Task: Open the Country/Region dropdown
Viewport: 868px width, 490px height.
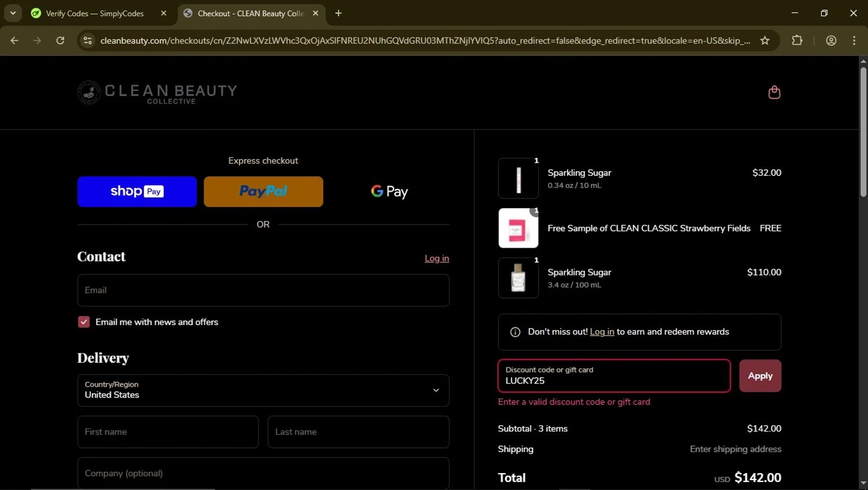Action: click(x=263, y=390)
